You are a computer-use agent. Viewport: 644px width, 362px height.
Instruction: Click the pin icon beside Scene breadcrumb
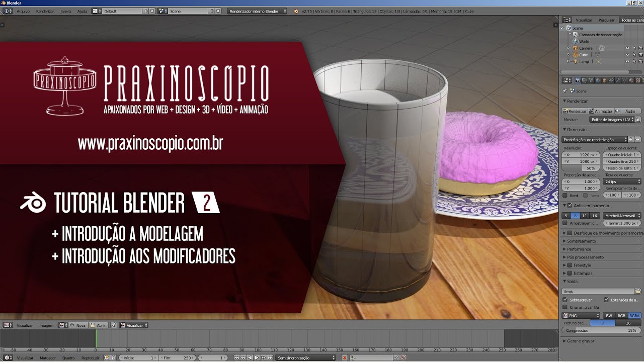click(565, 91)
